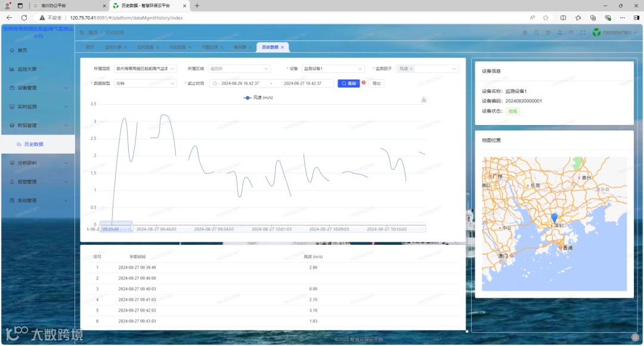
Task: Open 监控大屏 in the sidebar
Action: click(x=38, y=69)
